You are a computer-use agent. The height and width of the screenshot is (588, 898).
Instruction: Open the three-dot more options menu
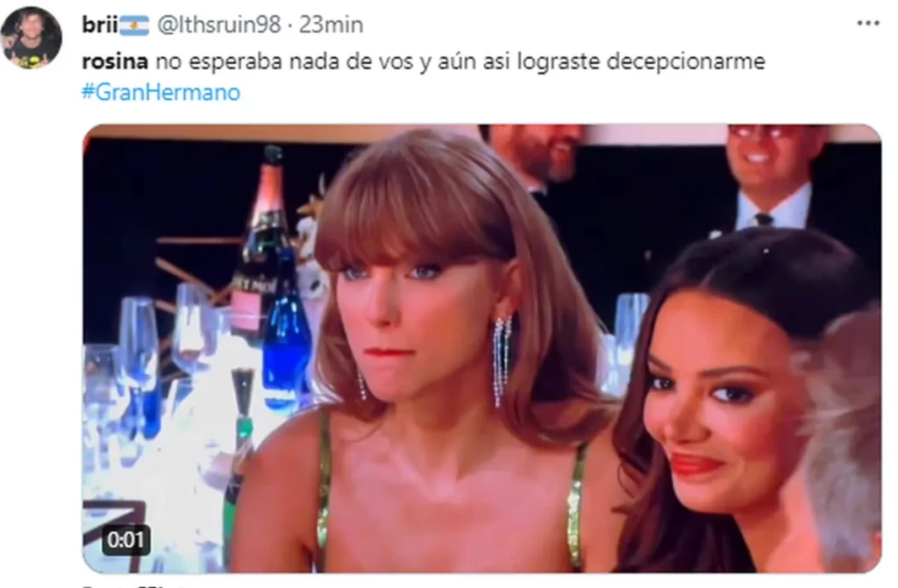click(867, 24)
